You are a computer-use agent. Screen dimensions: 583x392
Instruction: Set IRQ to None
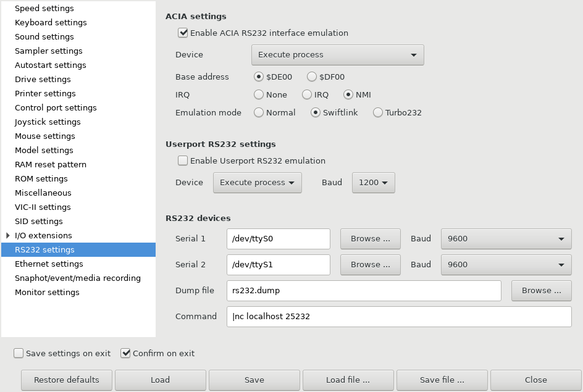coord(258,94)
